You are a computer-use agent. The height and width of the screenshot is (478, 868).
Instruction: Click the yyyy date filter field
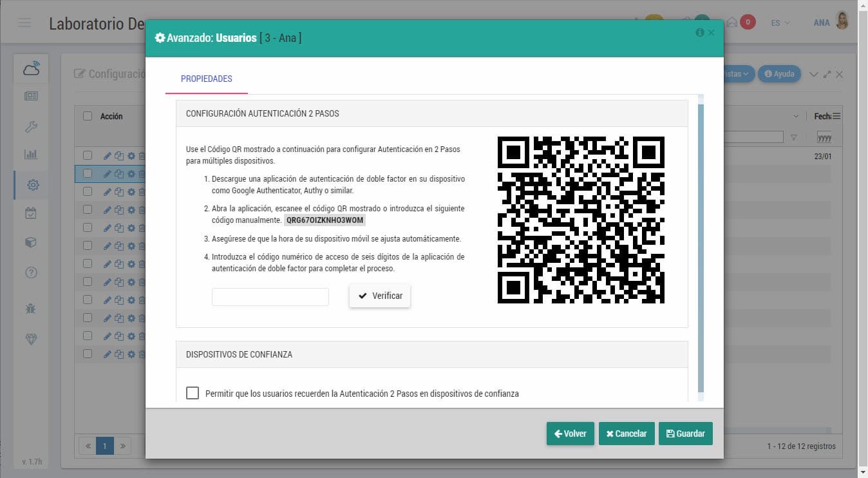tap(825, 137)
